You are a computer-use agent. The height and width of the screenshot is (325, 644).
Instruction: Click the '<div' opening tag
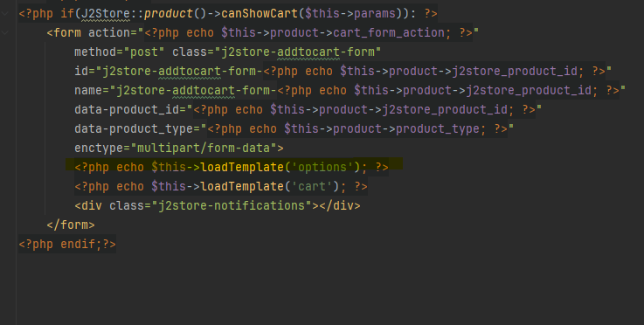(x=88, y=205)
